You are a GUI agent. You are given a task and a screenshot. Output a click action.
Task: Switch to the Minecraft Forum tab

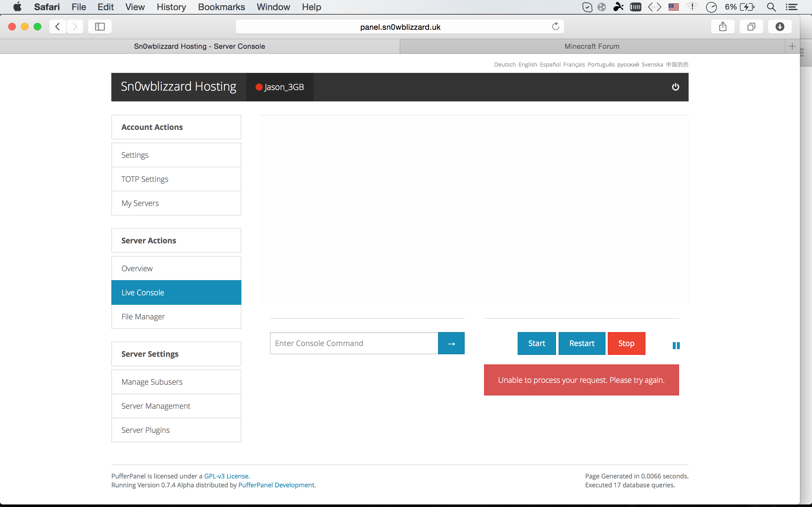592,46
